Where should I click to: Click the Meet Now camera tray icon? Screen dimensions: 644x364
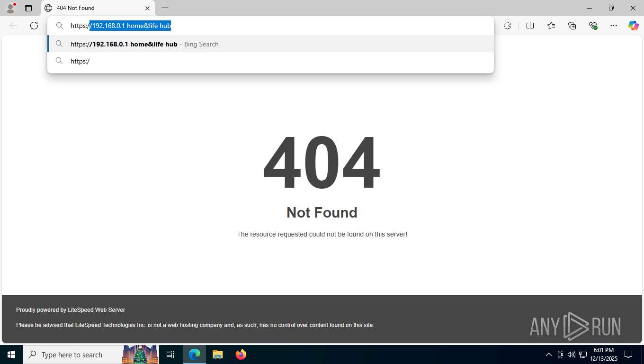(560, 355)
